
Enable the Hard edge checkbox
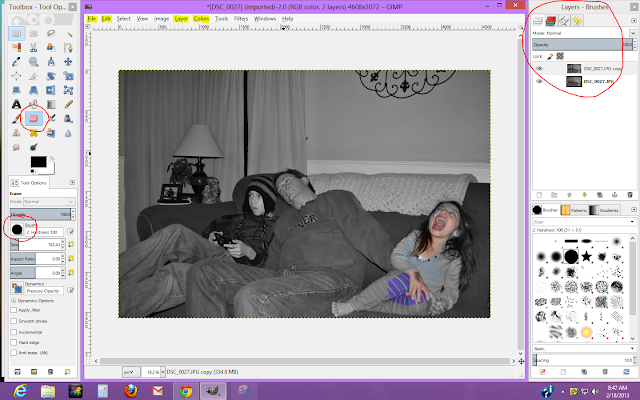click(14, 340)
